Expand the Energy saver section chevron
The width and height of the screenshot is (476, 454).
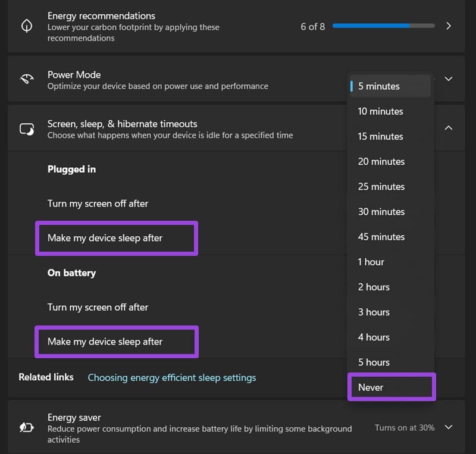coord(448,427)
